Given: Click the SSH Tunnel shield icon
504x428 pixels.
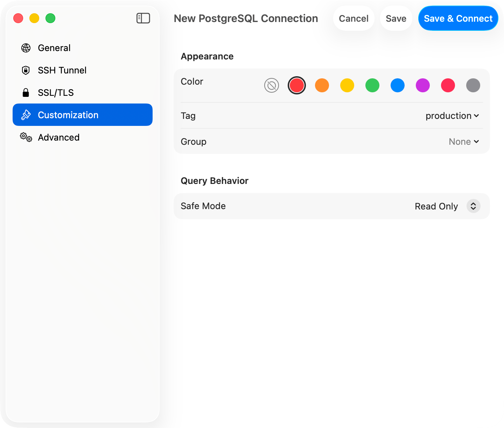Looking at the screenshot, I should coord(26,70).
